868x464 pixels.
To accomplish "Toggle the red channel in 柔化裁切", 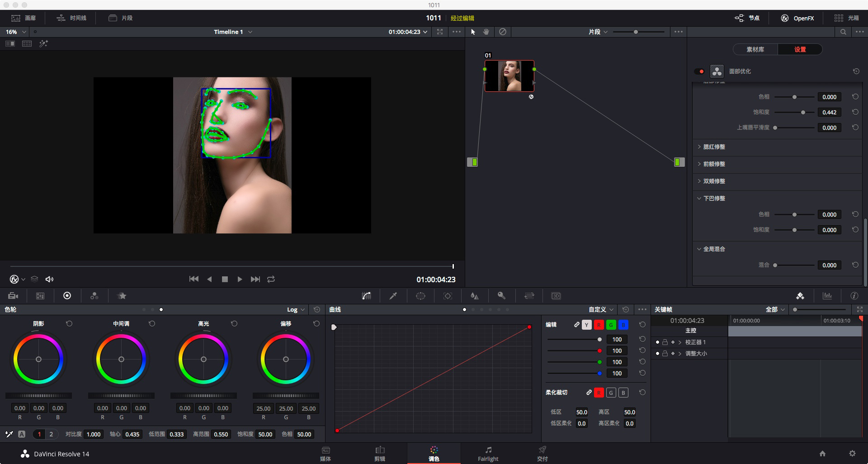I will point(599,393).
